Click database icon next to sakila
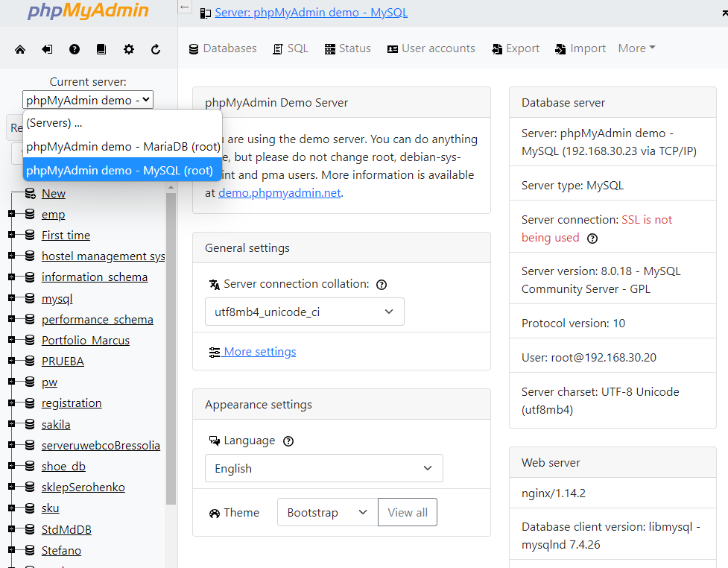This screenshot has width=728, height=568. [x=30, y=424]
